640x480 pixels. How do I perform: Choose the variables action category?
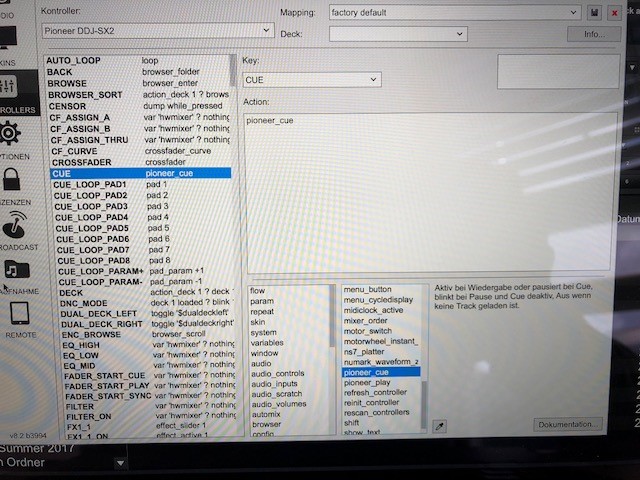point(267,343)
